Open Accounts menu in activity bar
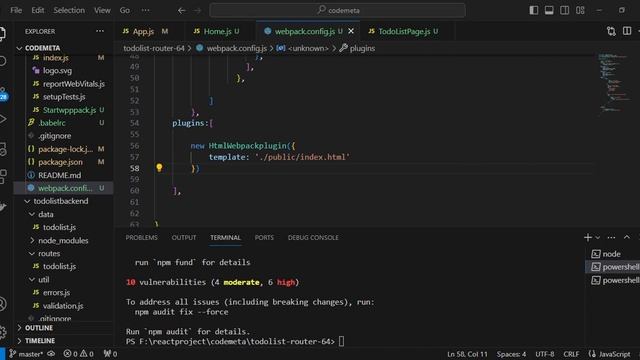 pyautogui.click(x=3, y=304)
